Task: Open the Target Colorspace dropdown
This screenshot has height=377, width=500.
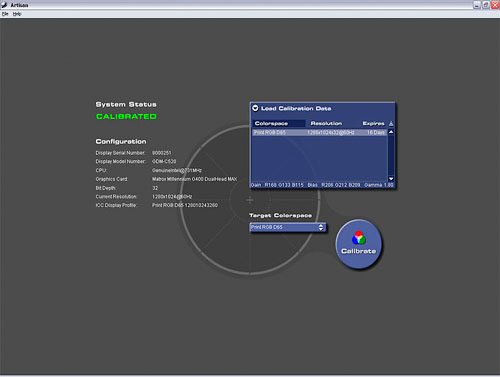Action: click(x=288, y=227)
